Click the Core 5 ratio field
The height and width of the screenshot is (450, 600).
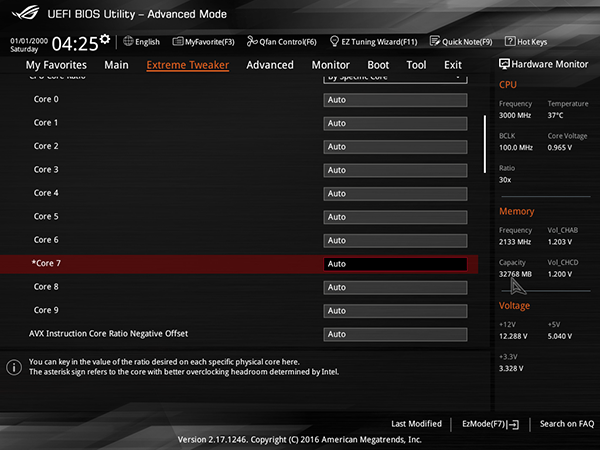pyautogui.click(x=395, y=217)
